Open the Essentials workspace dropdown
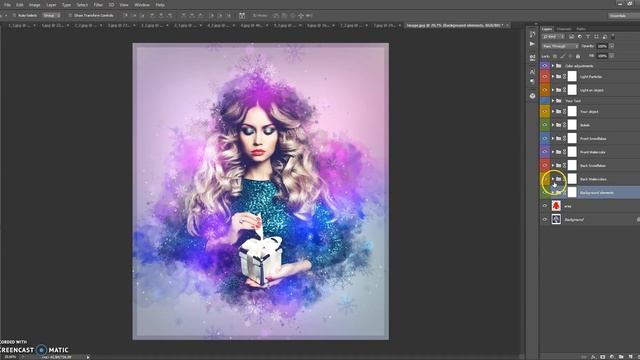Viewport: 640px width, 360px height. pos(623,16)
